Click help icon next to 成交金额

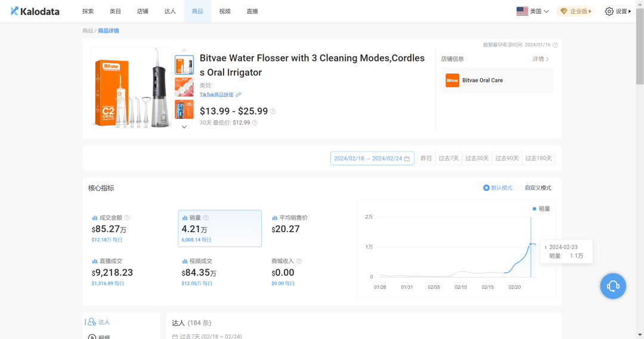(127, 218)
